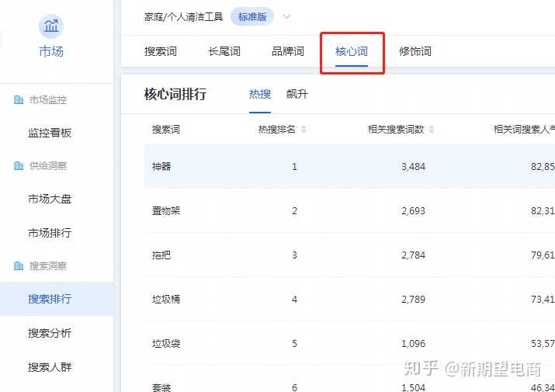Click the 核心词排行 heading
This screenshot has height=392, width=555.
click(175, 94)
